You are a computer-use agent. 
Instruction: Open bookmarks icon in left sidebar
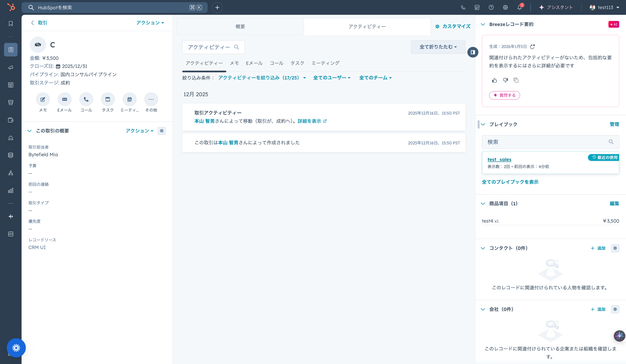(11, 23)
